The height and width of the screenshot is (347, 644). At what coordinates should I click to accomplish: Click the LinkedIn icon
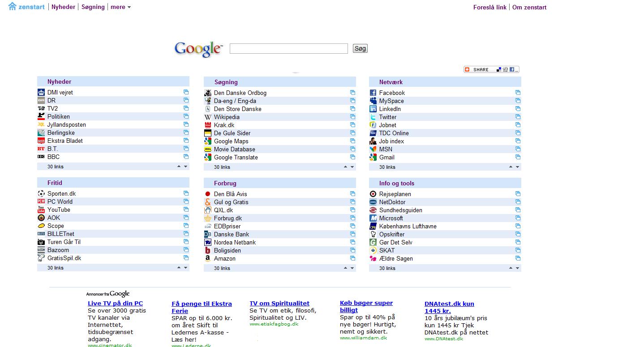tap(373, 109)
